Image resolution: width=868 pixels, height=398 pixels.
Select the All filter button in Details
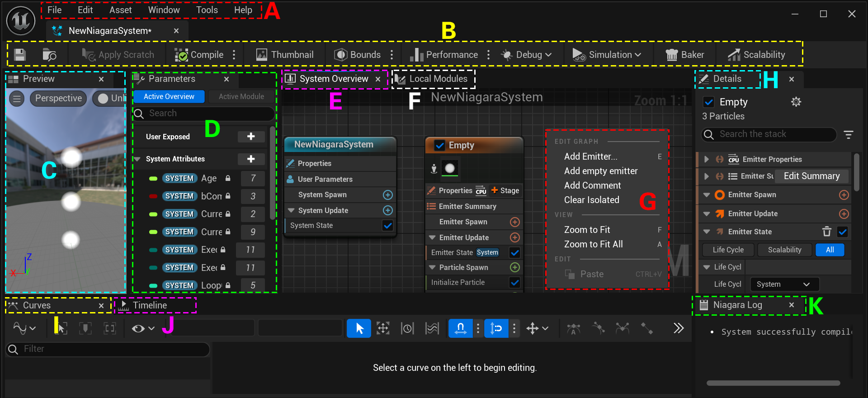pos(830,250)
